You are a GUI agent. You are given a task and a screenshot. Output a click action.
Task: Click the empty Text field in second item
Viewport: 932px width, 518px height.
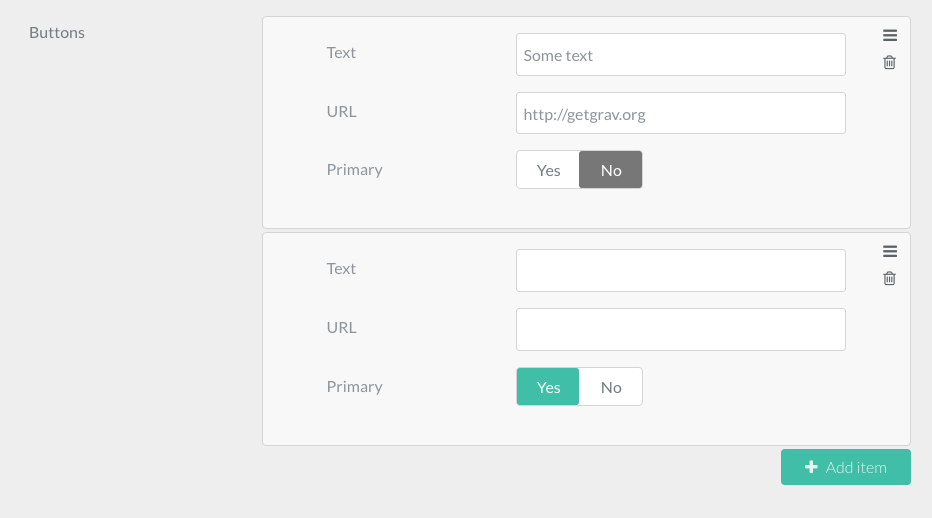[680, 271]
